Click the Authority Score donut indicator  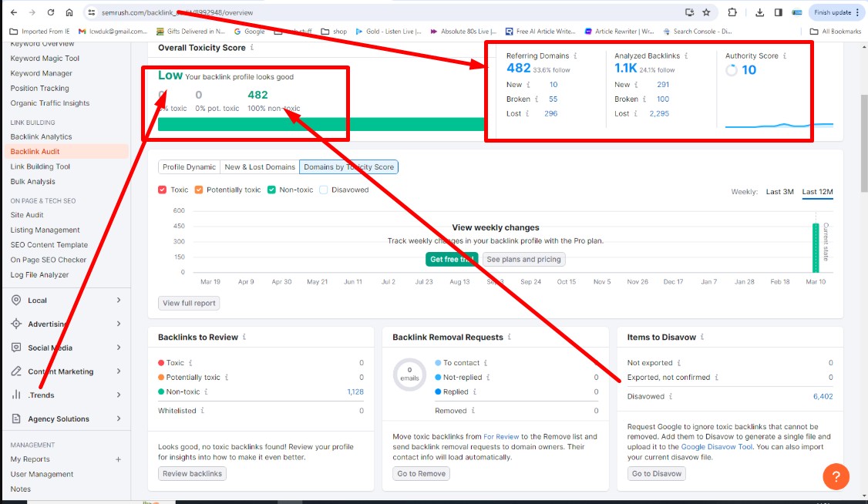(x=732, y=70)
